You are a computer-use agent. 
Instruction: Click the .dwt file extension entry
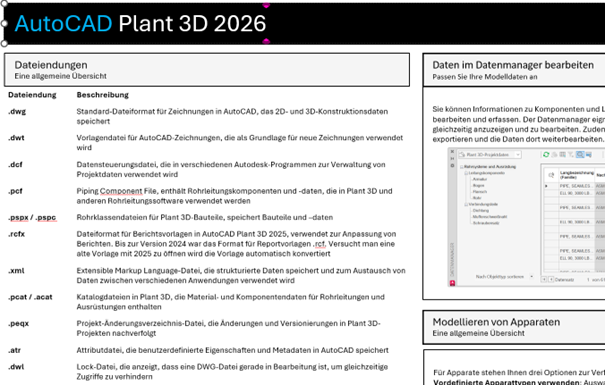pyautogui.click(x=16, y=138)
